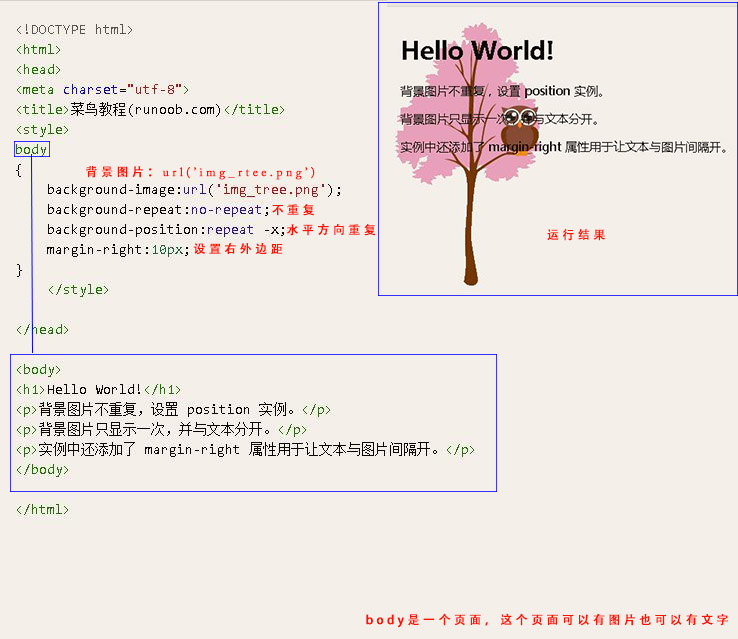Click the red note 背景图片: url('img_rtee.png')

(201, 172)
